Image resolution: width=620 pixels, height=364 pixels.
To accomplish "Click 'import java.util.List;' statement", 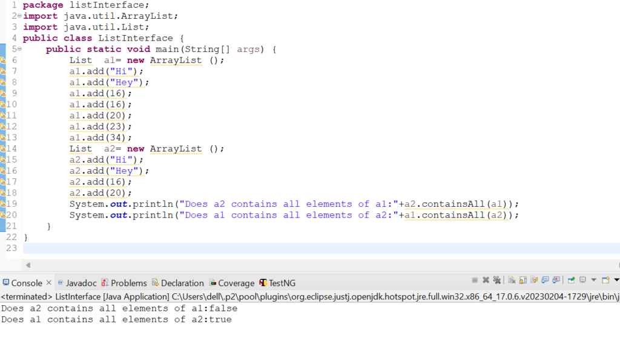I will [86, 27].
